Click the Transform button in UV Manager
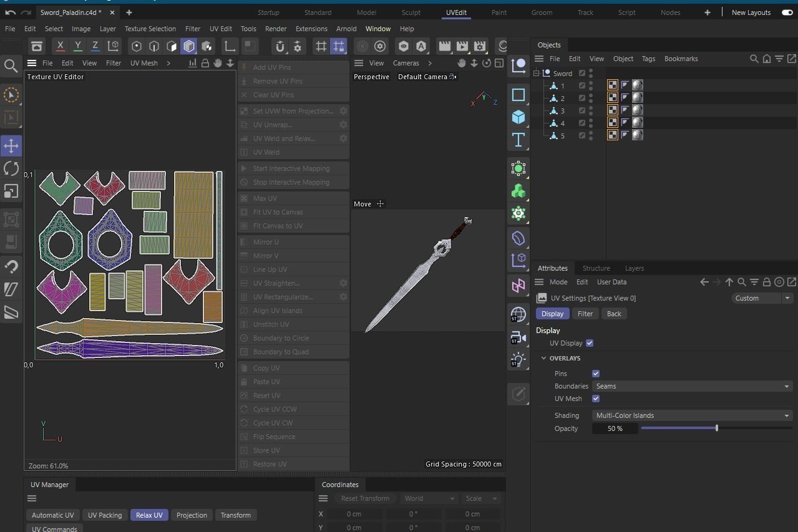 236,515
